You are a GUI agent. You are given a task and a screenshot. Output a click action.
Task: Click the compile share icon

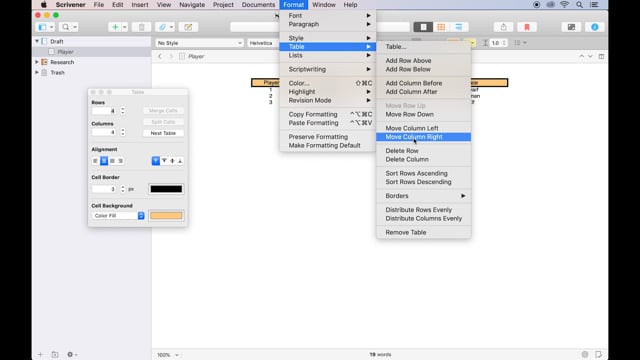(x=503, y=27)
